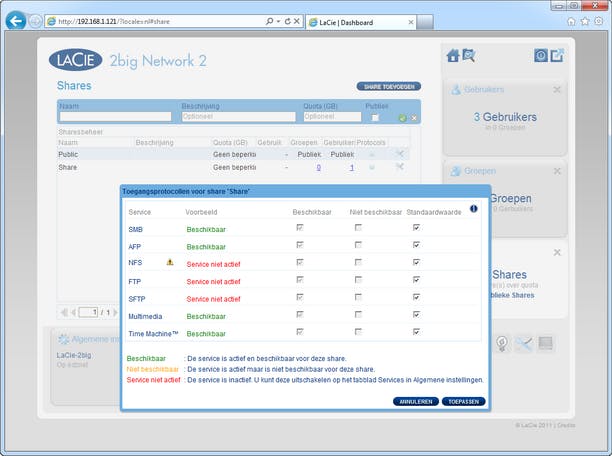The image size is (612, 456).
Task: Open the 3 Gebruikers widget text
Action: [x=505, y=117]
